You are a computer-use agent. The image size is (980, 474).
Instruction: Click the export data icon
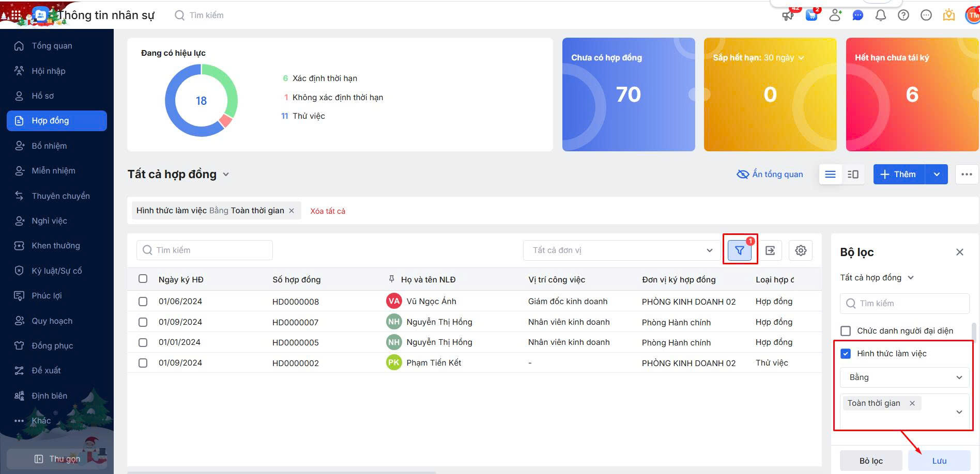click(x=770, y=250)
